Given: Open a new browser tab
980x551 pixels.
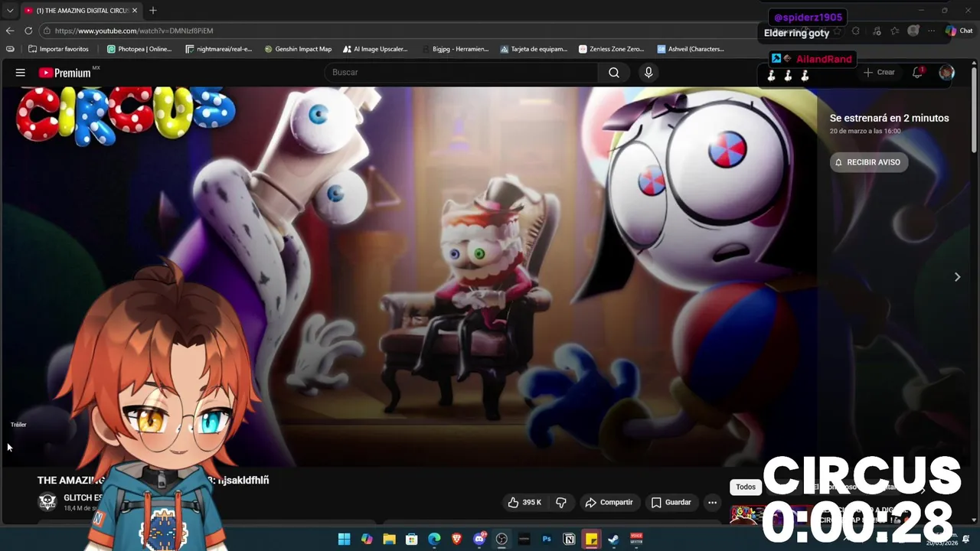Looking at the screenshot, I should pyautogui.click(x=153, y=11).
